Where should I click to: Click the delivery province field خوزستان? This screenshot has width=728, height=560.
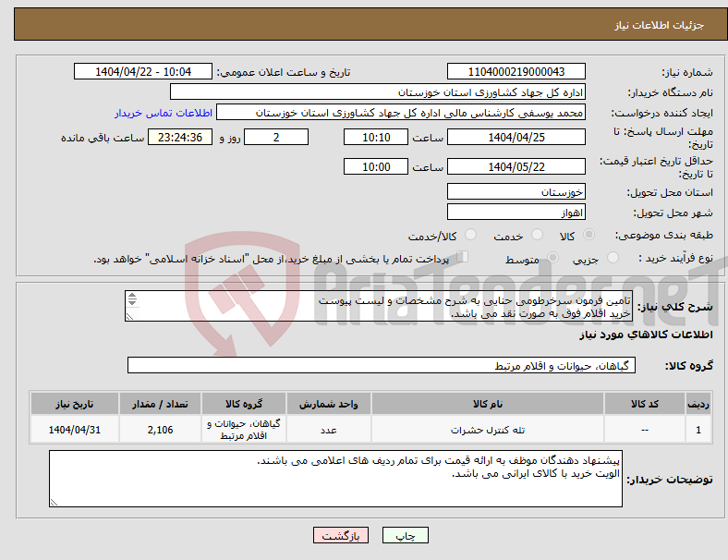(516, 192)
